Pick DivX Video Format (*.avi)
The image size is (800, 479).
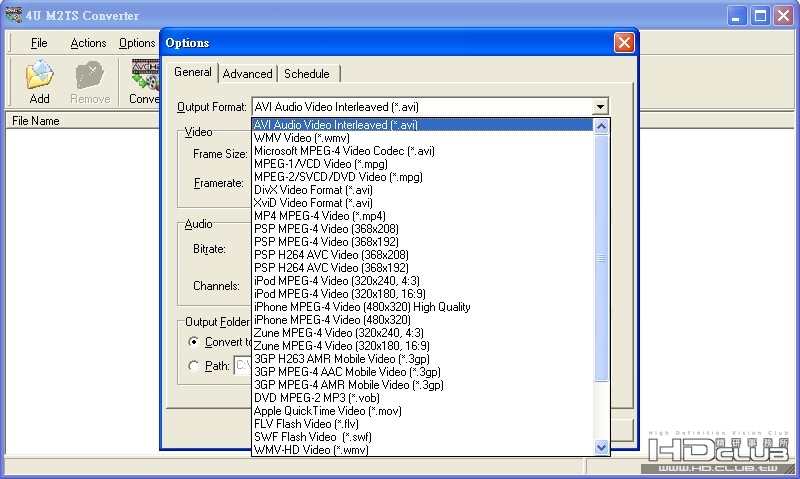coord(422,190)
